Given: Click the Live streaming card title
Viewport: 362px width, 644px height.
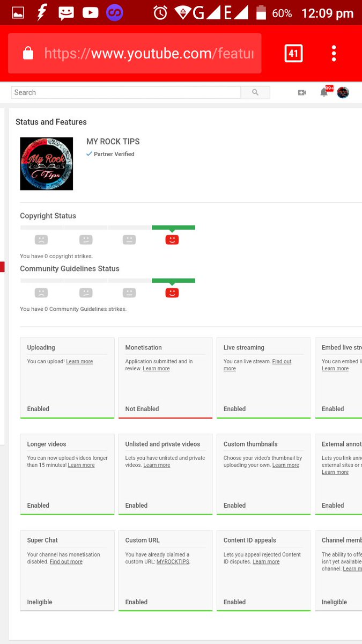Looking at the screenshot, I should coord(244,348).
